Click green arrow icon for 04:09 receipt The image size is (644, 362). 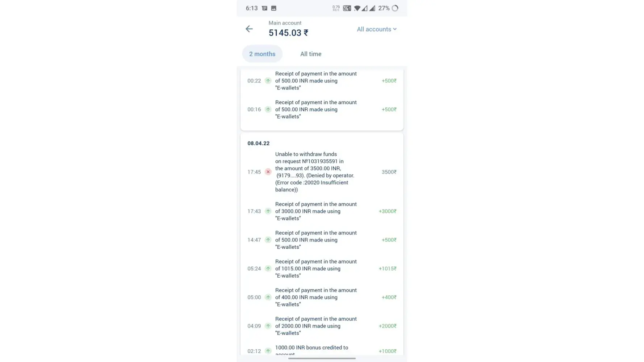[x=268, y=326]
